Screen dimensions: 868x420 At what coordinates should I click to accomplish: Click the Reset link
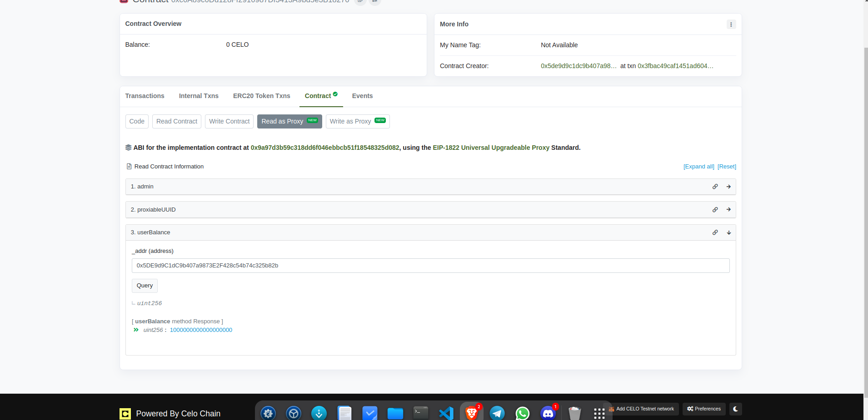pyautogui.click(x=727, y=167)
